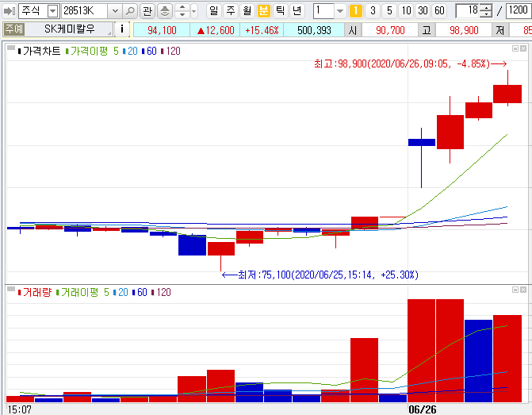
Task: Click the 거래량 volume legend label
Action: tap(37, 292)
